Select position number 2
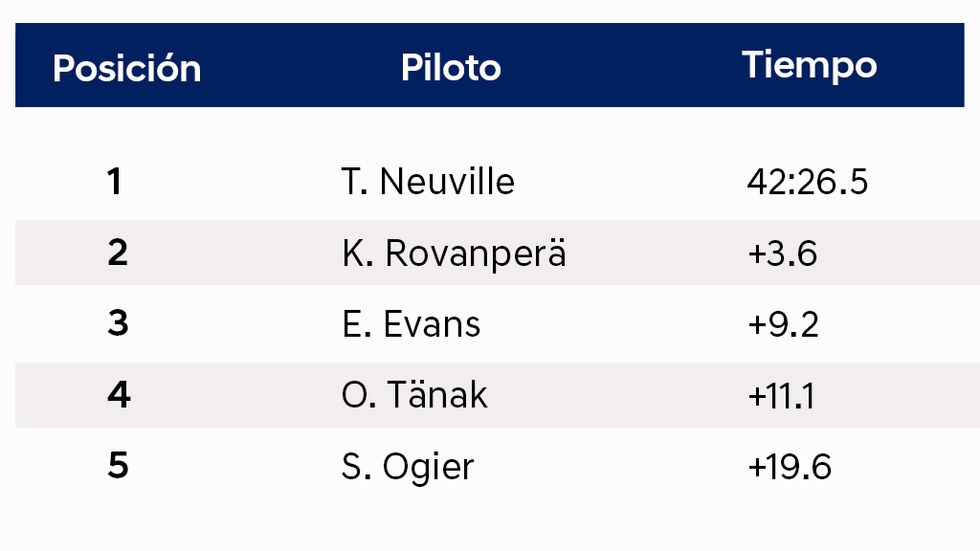This screenshot has height=551, width=980. click(117, 253)
